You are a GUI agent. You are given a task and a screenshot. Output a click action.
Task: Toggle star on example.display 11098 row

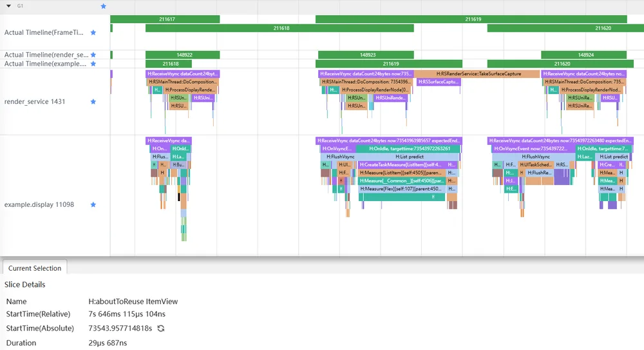coord(93,204)
